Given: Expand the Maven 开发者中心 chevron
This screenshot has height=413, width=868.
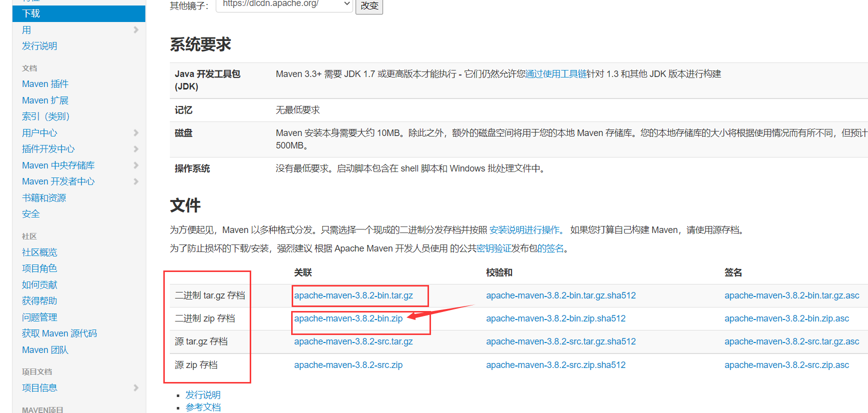Looking at the screenshot, I should point(136,181).
